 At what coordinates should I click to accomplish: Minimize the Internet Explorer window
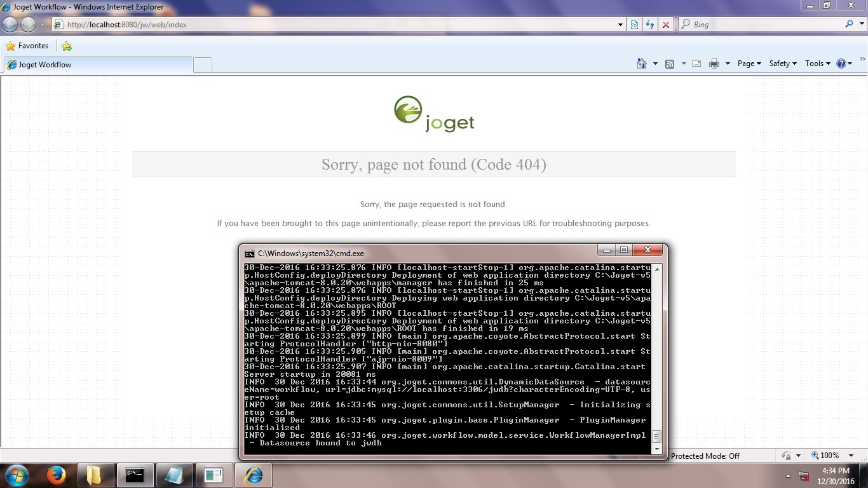pos(810,6)
